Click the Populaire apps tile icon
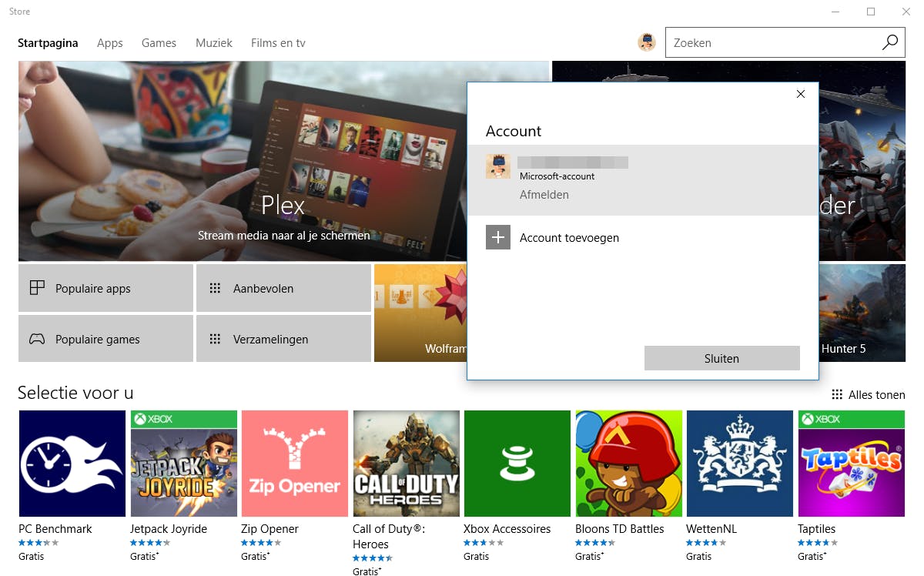This screenshot has height=576, width=924. pos(37,288)
